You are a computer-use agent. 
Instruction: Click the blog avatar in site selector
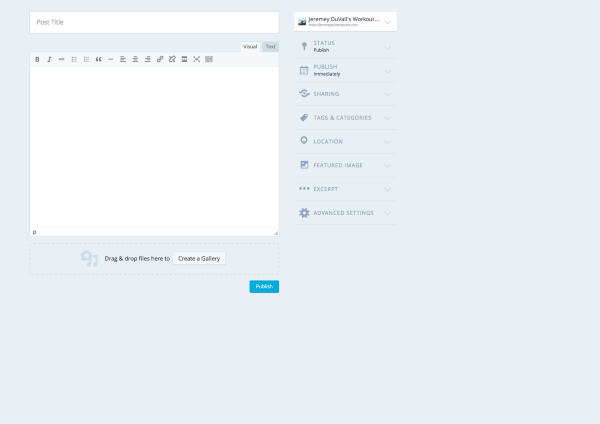click(x=302, y=22)
